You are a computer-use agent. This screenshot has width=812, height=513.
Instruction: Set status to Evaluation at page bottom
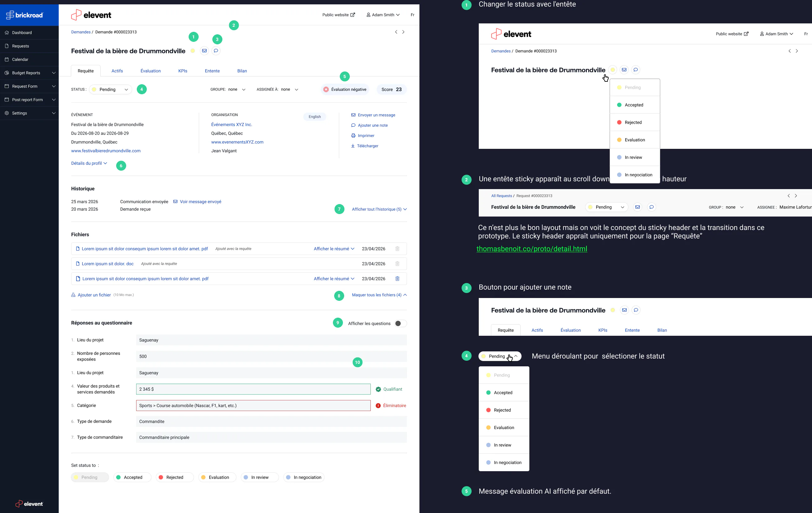pyautogui.click(x=217, y=478)
